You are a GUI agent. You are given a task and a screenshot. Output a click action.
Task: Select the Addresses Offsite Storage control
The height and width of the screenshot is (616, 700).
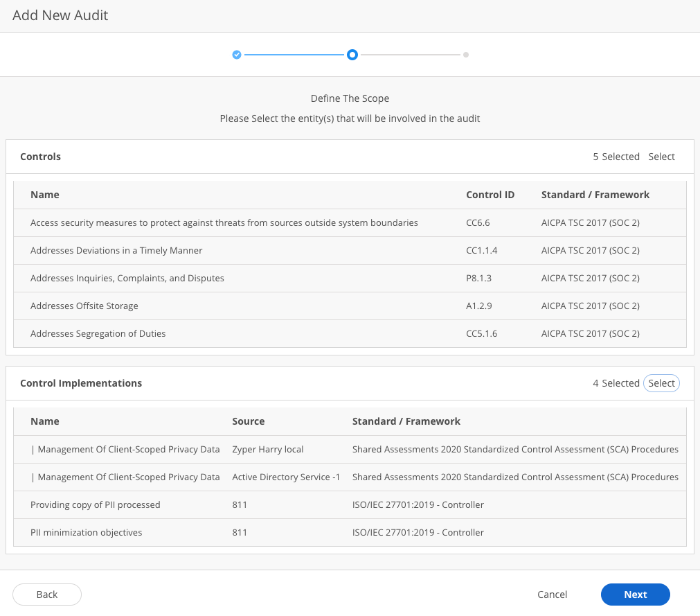(350, 306)
